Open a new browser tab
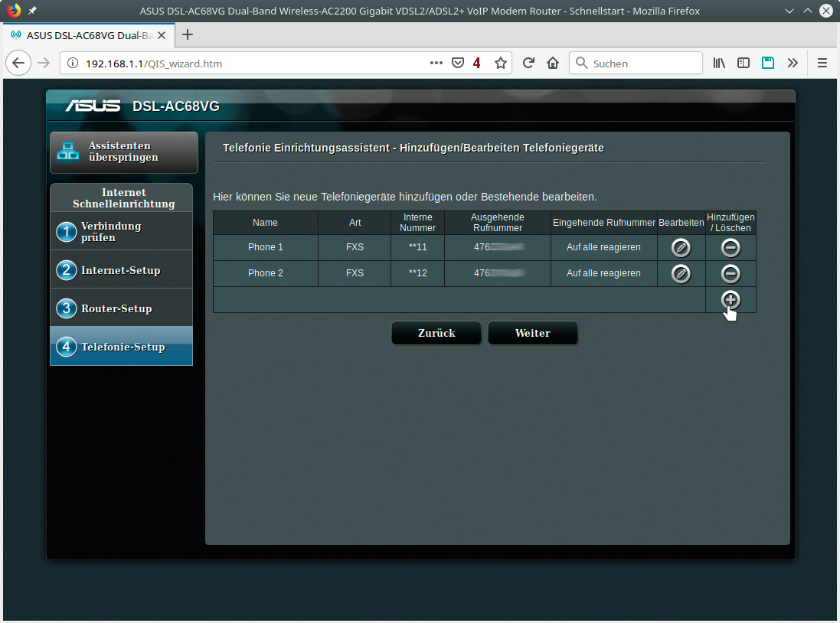Screen dimensions: 840x623 point(187,34)
